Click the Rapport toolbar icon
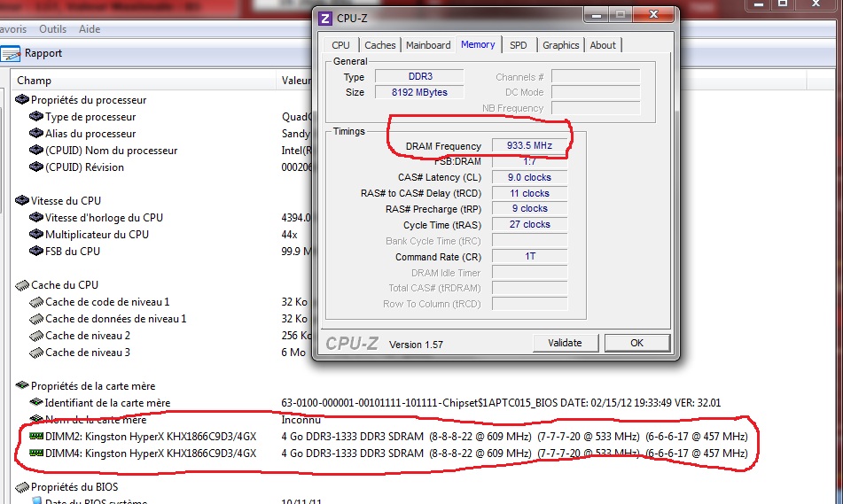Image resolution: width=843 pixels, height=504 pixels. pos(10,53)
